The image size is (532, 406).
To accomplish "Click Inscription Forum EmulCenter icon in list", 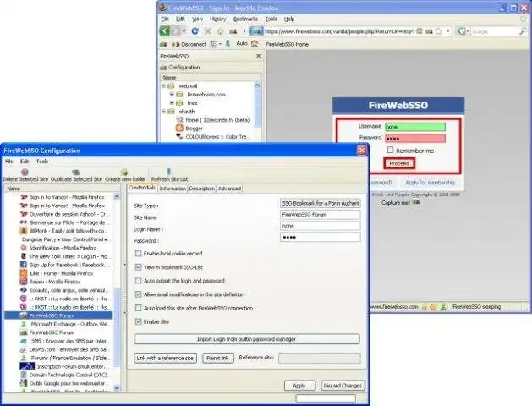I will pos(27,366).
